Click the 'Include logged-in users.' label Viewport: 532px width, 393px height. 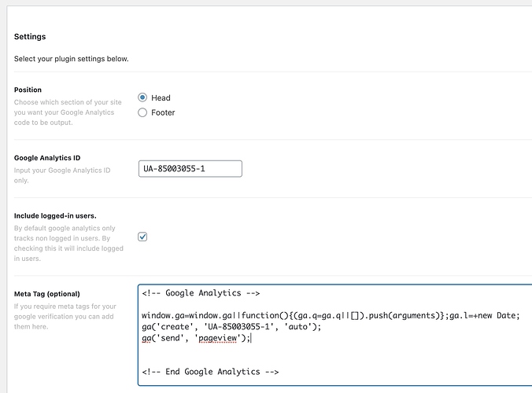click(x=55, y=216)
